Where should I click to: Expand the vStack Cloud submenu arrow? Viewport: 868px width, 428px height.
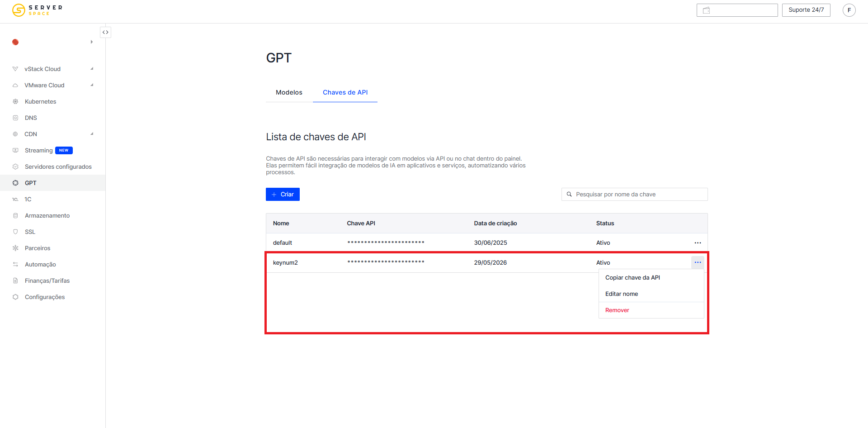(x=92, y=69)
